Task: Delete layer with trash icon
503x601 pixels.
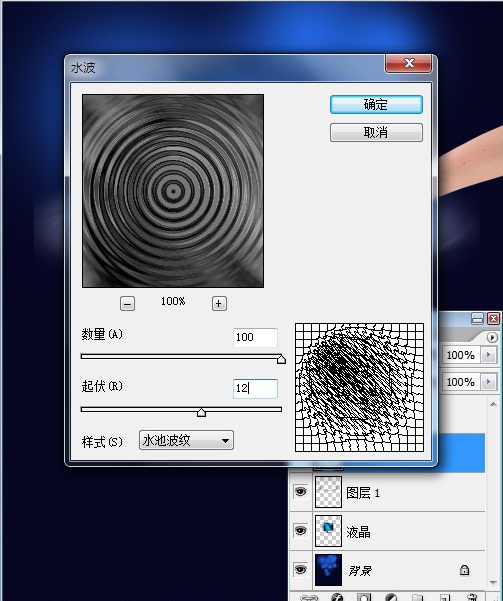Action: pos(472,598)
